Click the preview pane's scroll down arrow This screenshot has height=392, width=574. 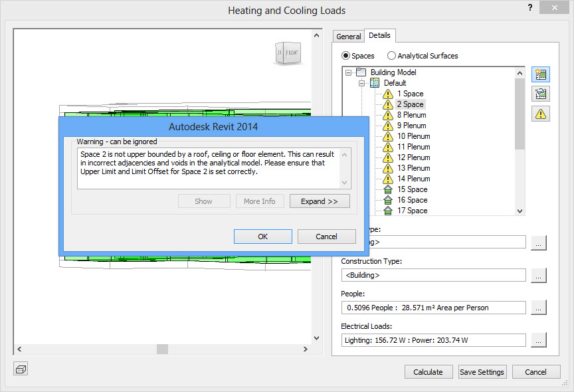pos(317,338)
